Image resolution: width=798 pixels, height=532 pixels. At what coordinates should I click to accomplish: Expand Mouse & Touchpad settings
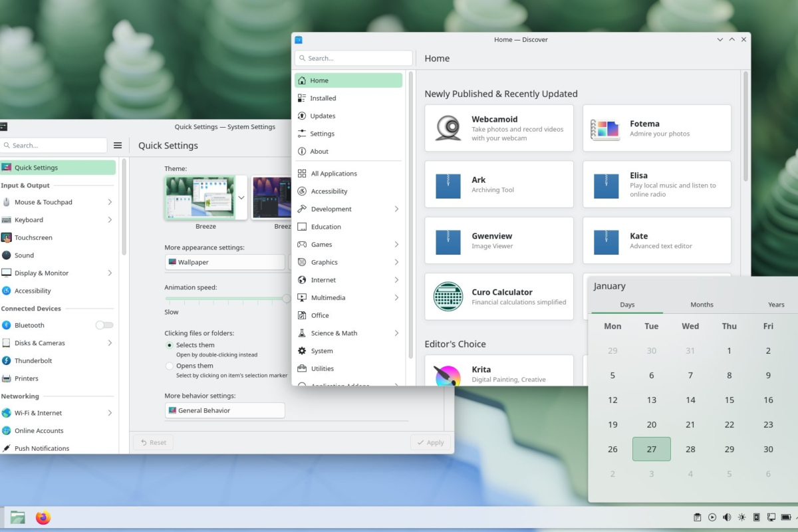[x=110, y=202]
